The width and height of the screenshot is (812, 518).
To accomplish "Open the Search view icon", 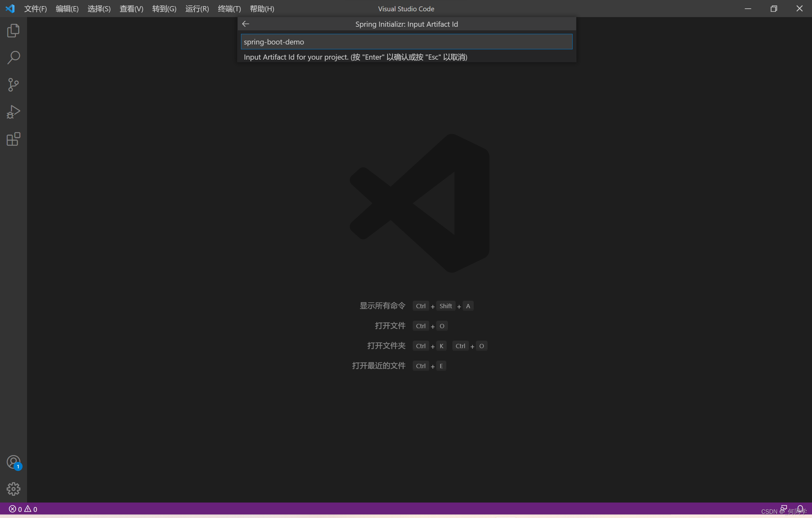I will click(x=14, y=58).
